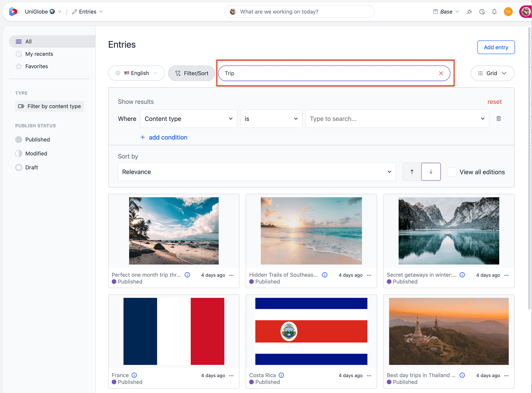
Task: Open the Relevance sort dropdown
Action: [257, 172]
